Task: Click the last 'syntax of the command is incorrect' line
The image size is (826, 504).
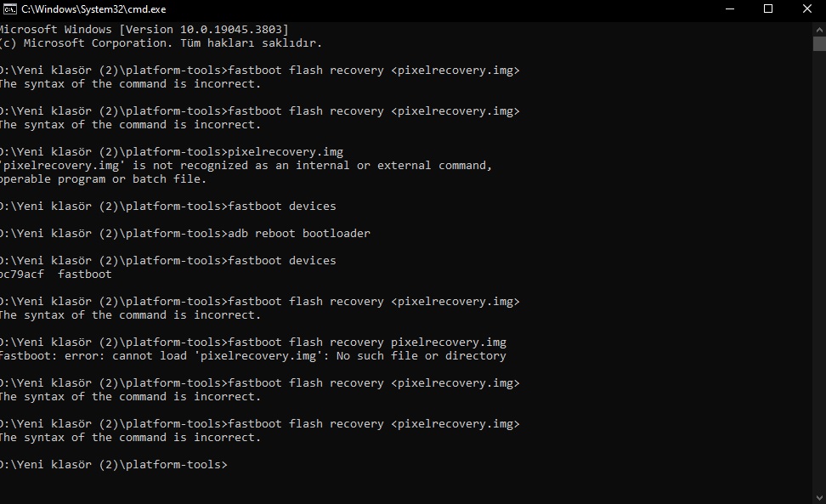Action: coord(131,438)
